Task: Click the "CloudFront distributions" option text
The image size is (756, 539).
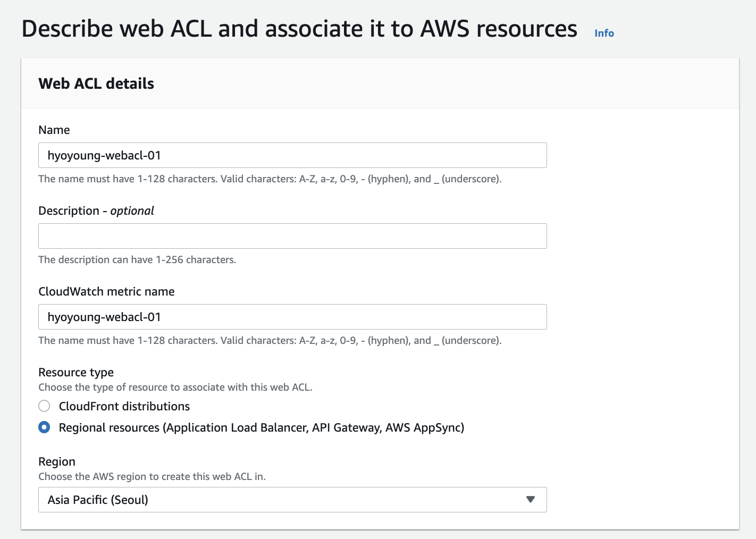Action: pyautogui.click(x=124, y=407)
